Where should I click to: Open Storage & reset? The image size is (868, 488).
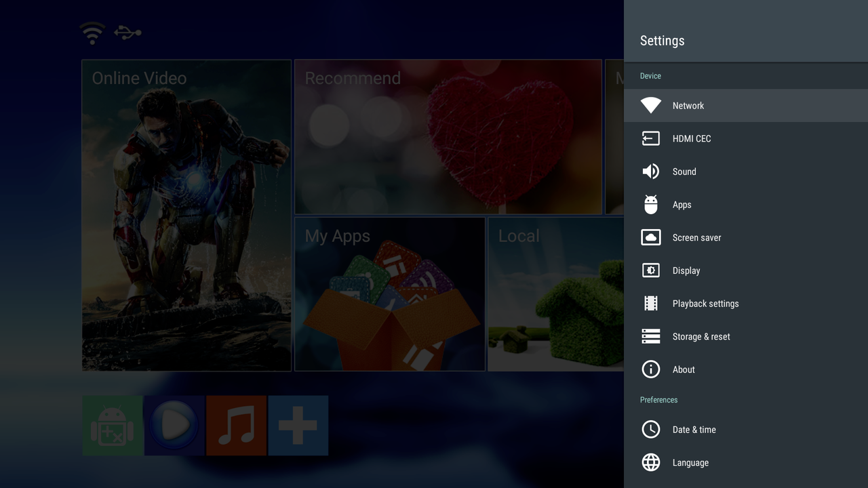746,336
